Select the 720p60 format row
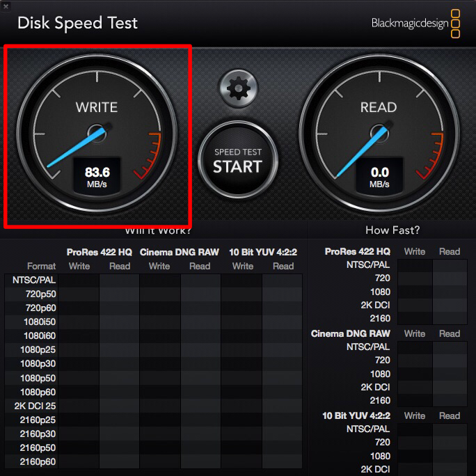The image size is (476, 476). tap(153, 308)
